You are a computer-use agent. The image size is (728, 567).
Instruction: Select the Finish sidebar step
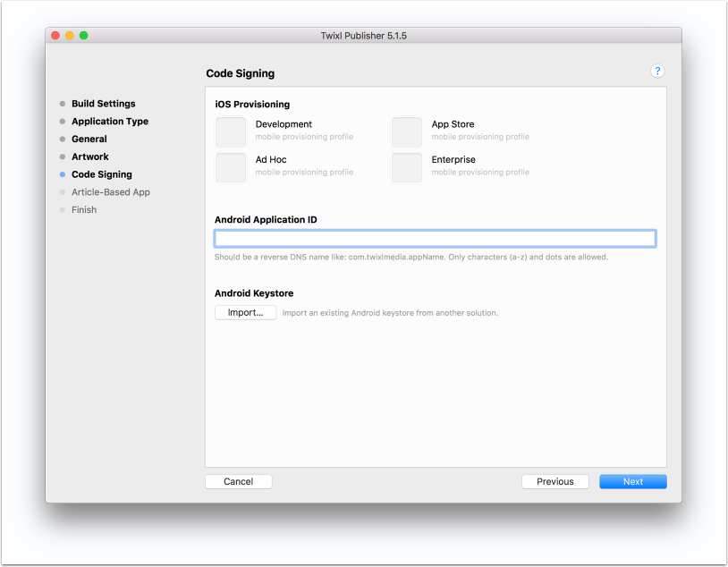point(83,210)
